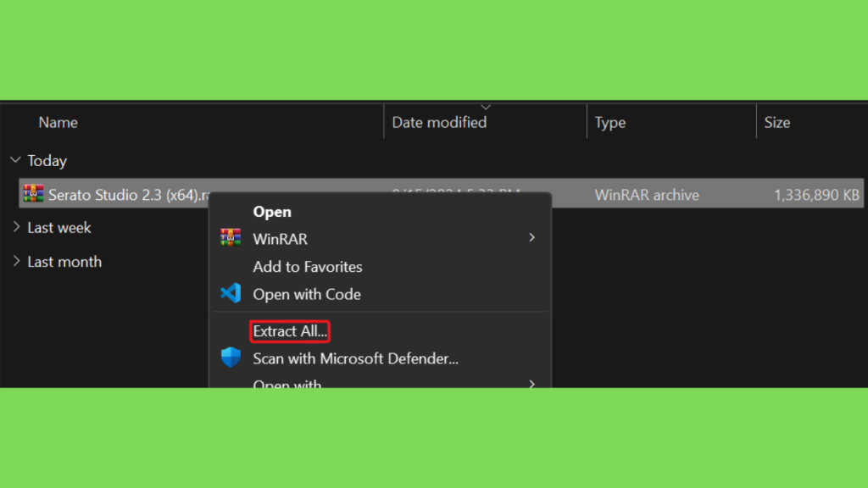
Task: Click the sort arrow above Date modified
Action: pos(486,107)
